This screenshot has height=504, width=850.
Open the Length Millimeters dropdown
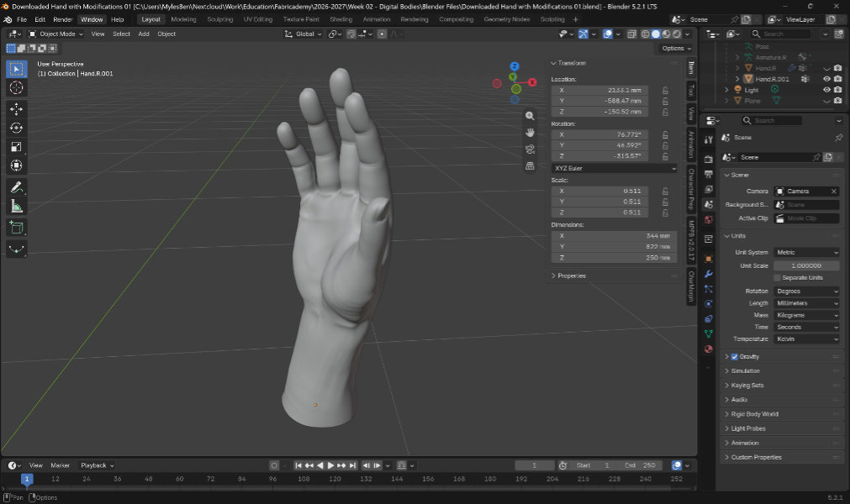tap(806, 303)
